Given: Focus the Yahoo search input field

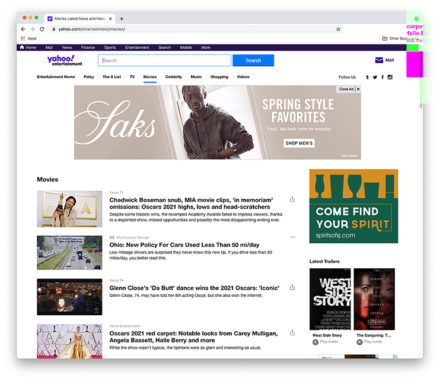Looking at the screenshot, I should click(x=165, y=60).
